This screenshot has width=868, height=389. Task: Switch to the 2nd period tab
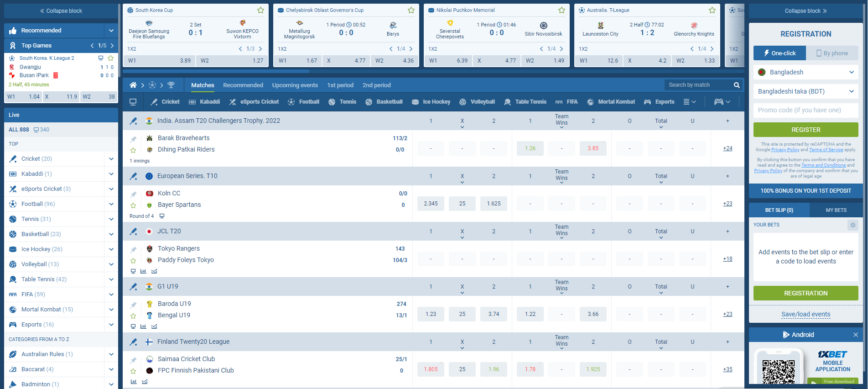pyautogui.click(x=376, y=85)
